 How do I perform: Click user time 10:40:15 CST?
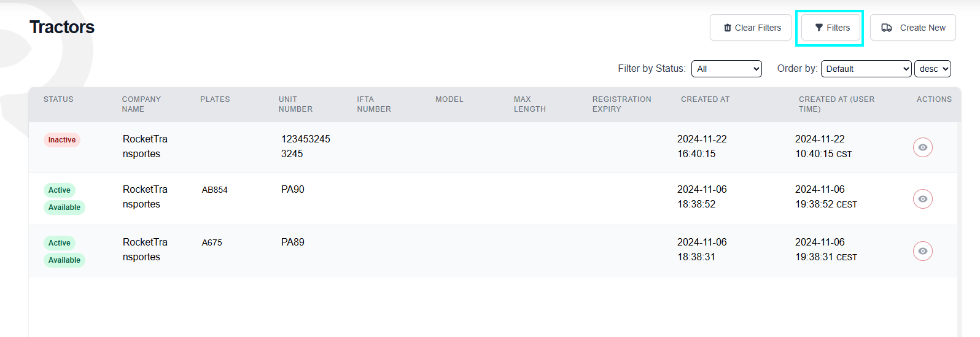pyautogui.click(x=823, y=154)
